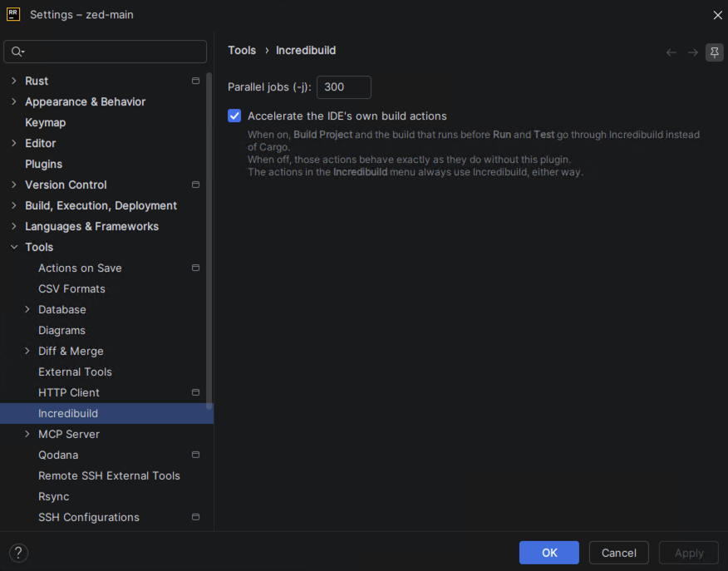This screenshot has height=571, width=728.
Task: Click the Appearance & Behavior label
Action: tap(86, 101)
